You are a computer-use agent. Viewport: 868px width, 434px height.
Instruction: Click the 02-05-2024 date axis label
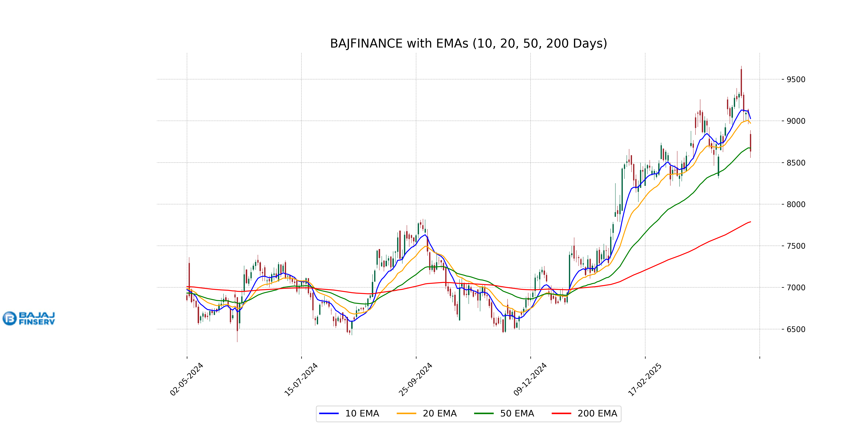click(x=187, y=379)
